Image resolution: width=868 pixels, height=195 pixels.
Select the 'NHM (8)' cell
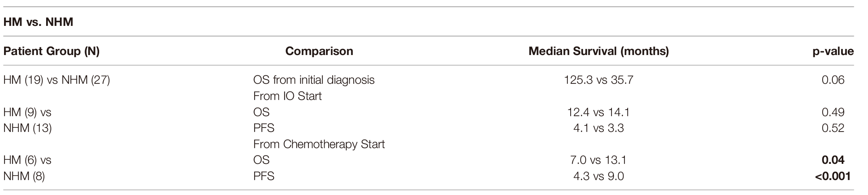tap(24, 176)
